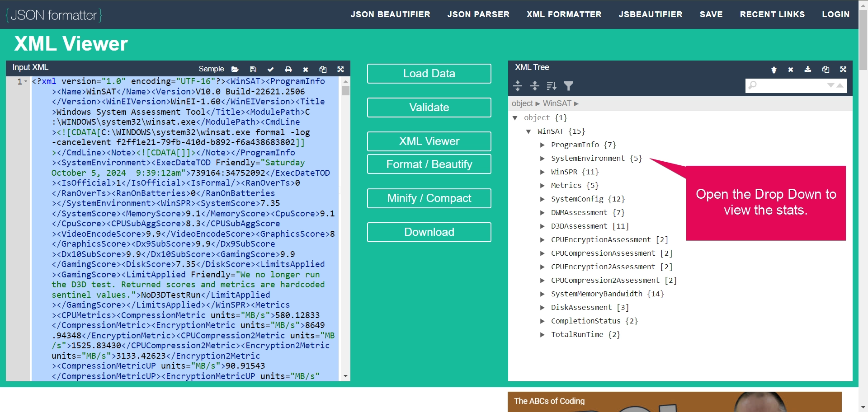This screenshot has height=412, width=868.
Task: Expand the DWMAssessment node
Action: pyautogui.click(x=542, y=213)
